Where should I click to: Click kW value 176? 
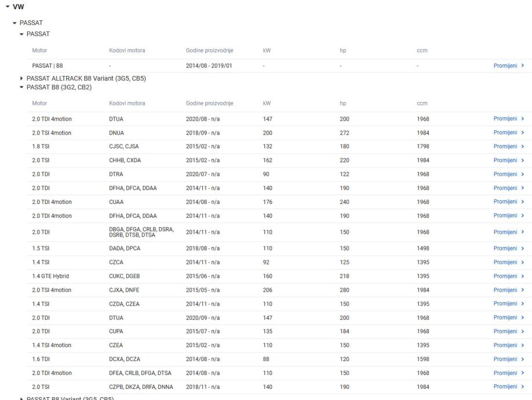pyautogui.click(x=267, y=202)
